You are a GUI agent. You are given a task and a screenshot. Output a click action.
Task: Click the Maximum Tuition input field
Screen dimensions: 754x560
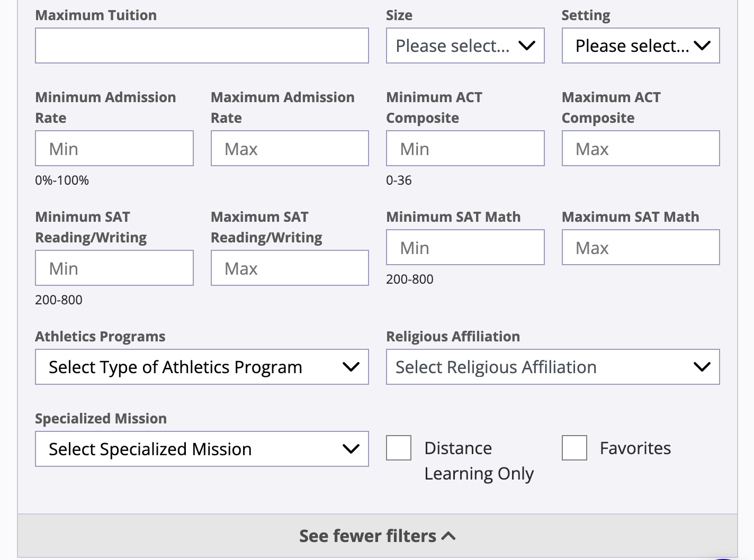202,46
